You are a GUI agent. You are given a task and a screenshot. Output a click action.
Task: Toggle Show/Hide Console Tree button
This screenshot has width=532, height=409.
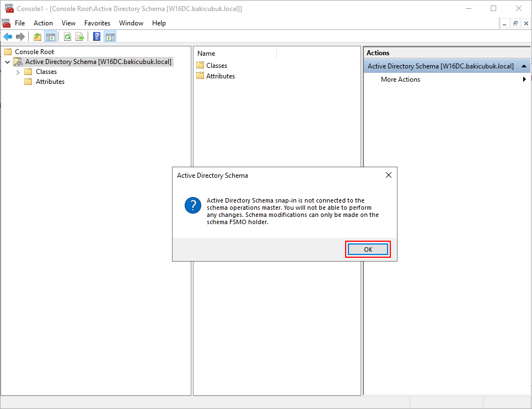click(x=51, y=36)
